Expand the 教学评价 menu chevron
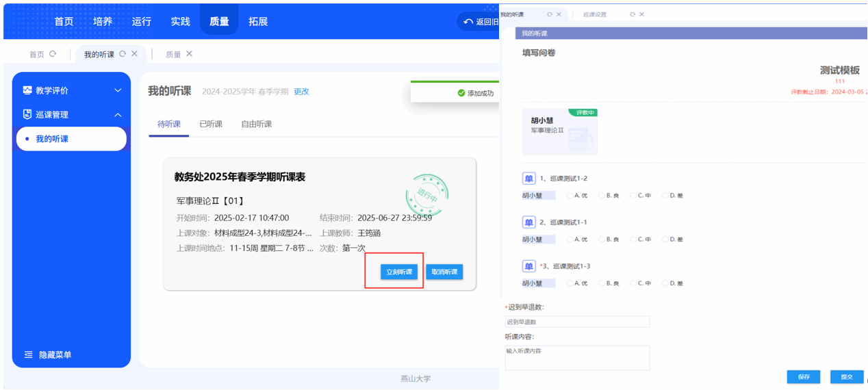 pyautogui.click(x=118, y=90)
